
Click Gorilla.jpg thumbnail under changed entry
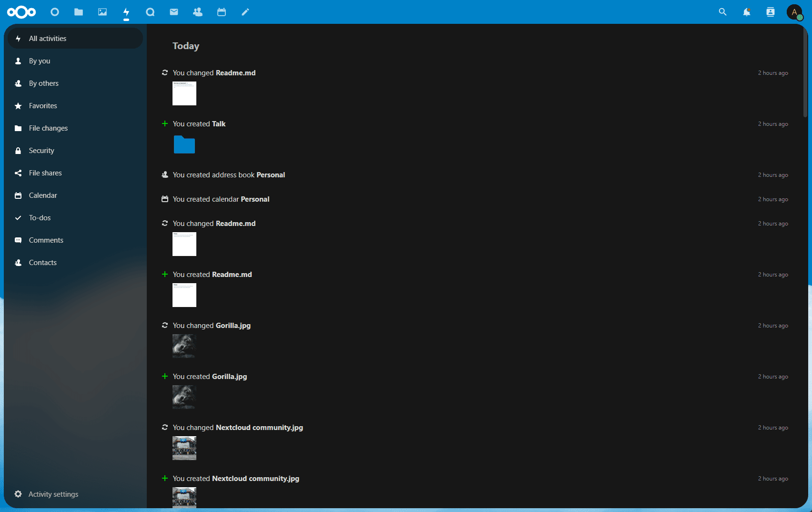(x=184, y=346)
